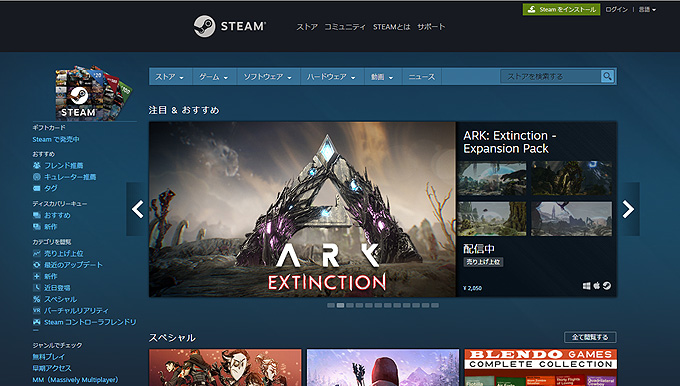The image size is (680, 386).
Task: Open the ARK Extinction main banner image
Action: coord(302,209)
